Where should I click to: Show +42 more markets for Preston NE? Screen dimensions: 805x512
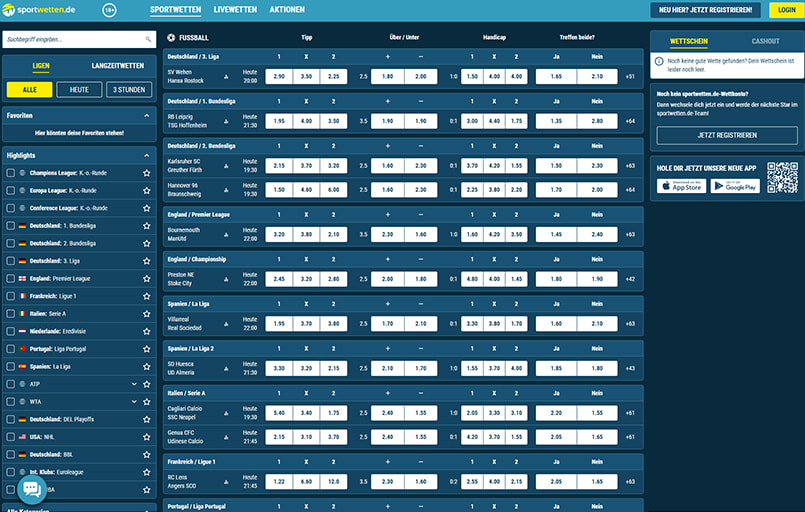[x=630, y=279]
